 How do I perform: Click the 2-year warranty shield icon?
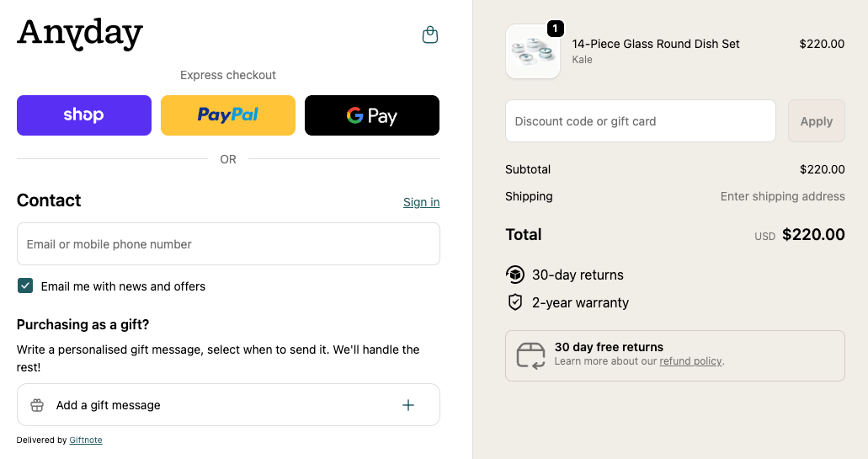[515, 302]
